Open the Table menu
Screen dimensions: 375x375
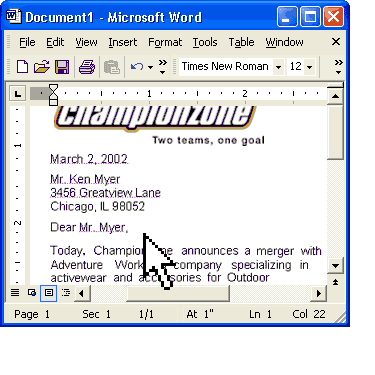(x=241, y=42)
